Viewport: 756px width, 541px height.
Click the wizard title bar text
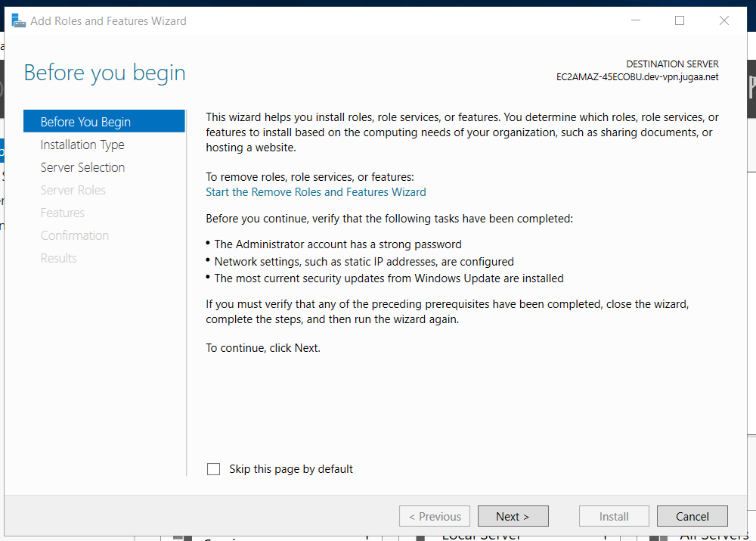[x=108, y=21]
